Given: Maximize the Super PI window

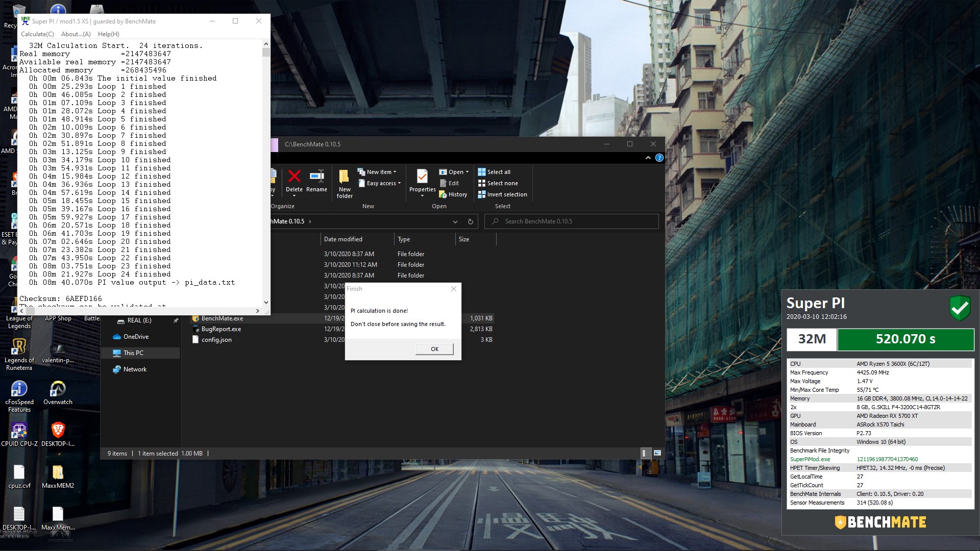Looking at the screenshot, I should (235, 21).
